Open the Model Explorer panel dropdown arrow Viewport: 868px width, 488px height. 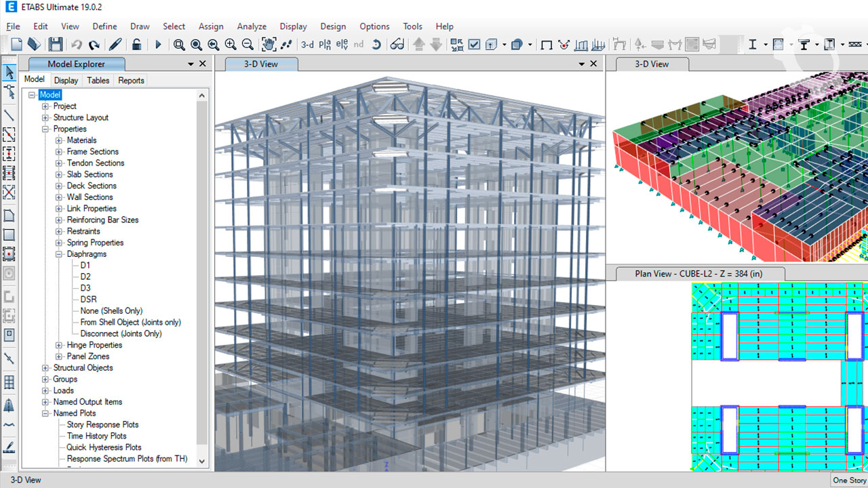point(191,64)
